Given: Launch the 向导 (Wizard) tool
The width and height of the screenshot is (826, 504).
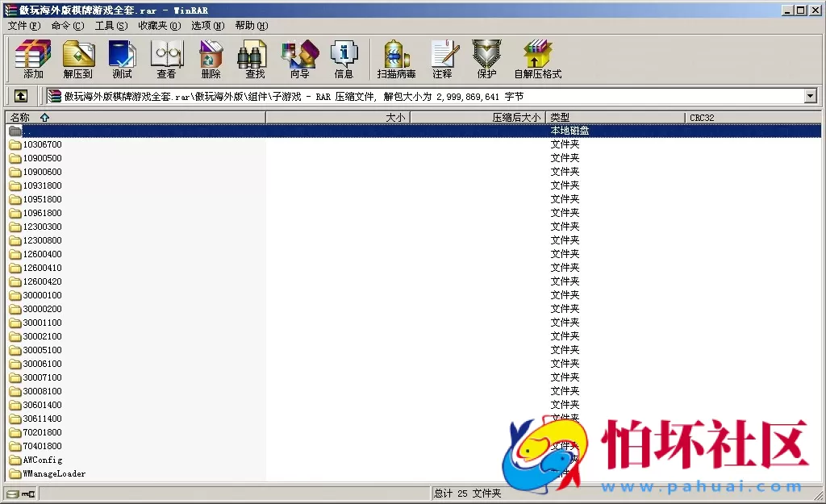Looking at the screenshot, I should tap(299, 60).
